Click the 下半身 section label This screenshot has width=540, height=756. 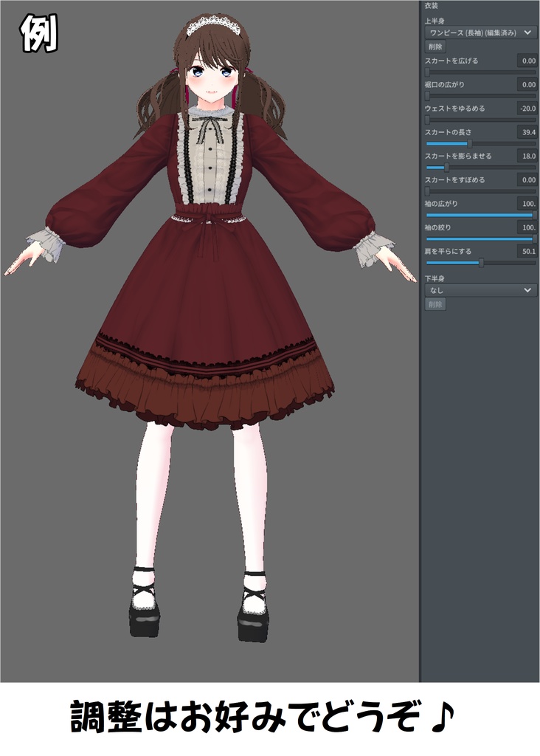pyautogui.click(x=435, y=278)
